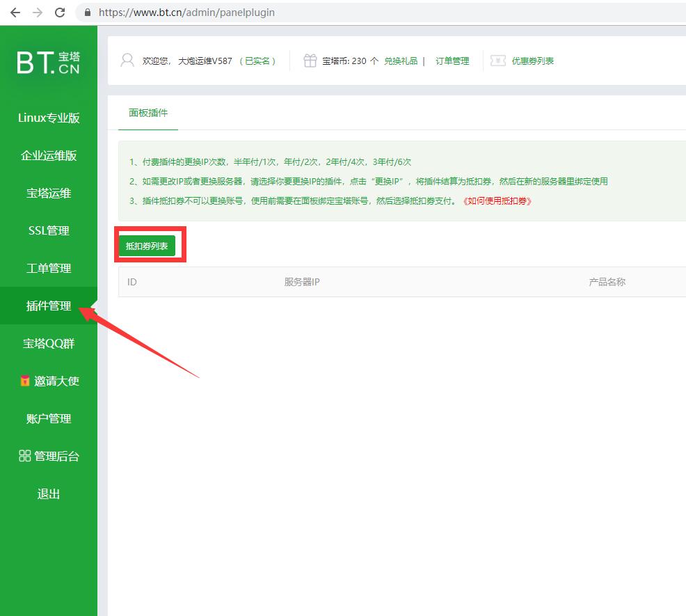Open 邀请大使 sidebar item

[49, 381]
